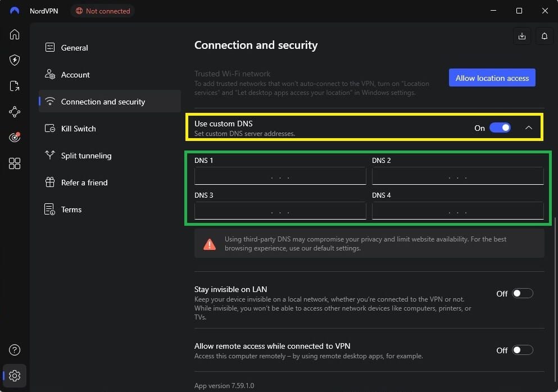
Task: Open the apps grid sidebar icon
Action: click(15, 163)
